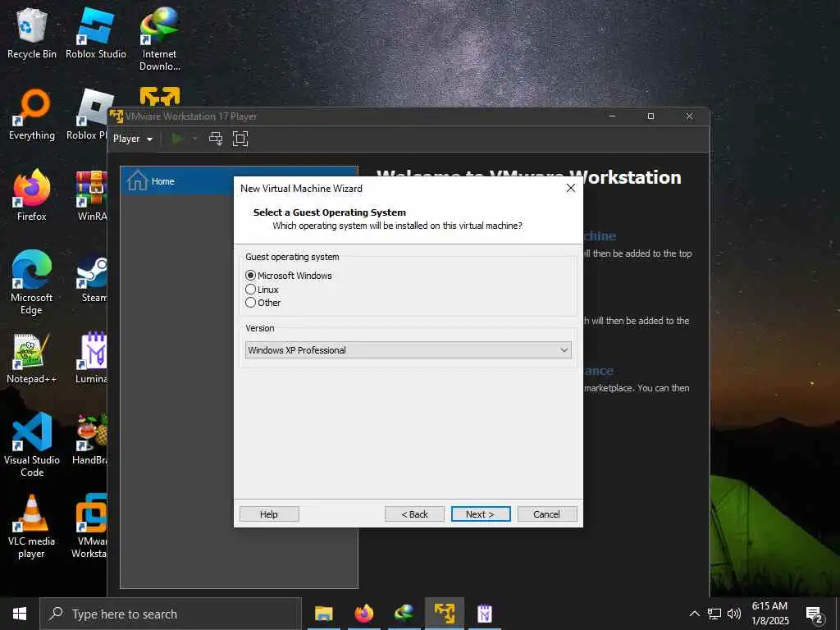Maximize the VMware Workstation 17 Player window

point(651,116)
